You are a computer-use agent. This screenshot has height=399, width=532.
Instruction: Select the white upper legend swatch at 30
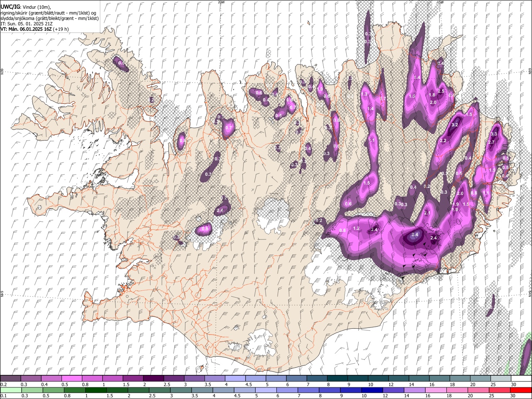click(520, 379)
